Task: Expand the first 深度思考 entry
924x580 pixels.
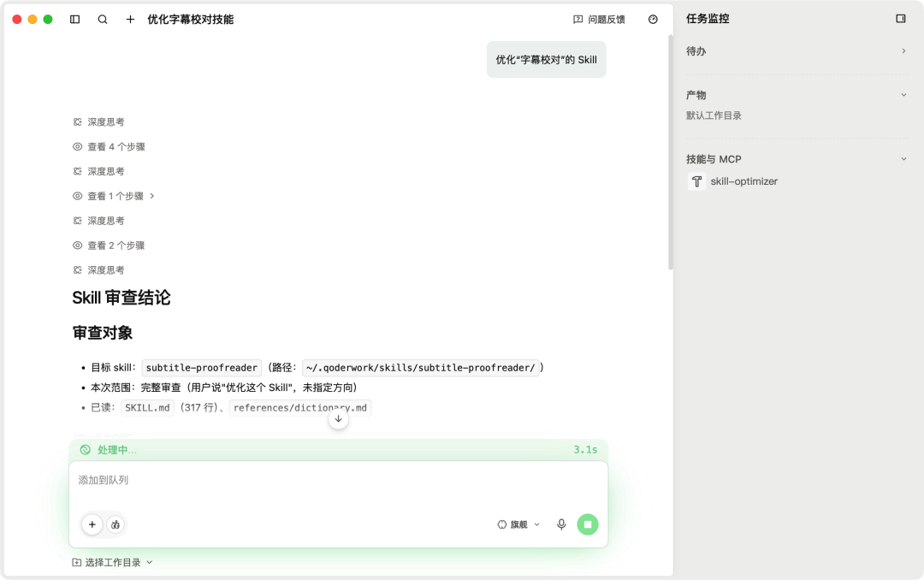Action: click(98, 122)
